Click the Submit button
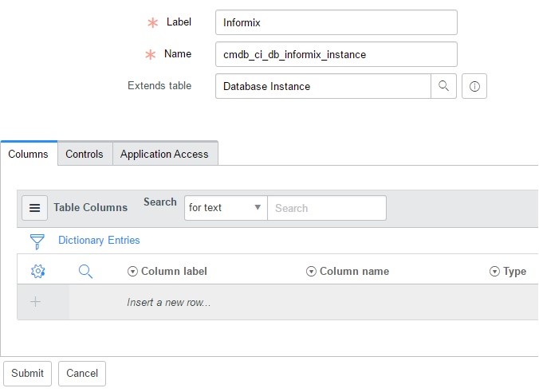This screenshot has width=539, height=392. 27,374
